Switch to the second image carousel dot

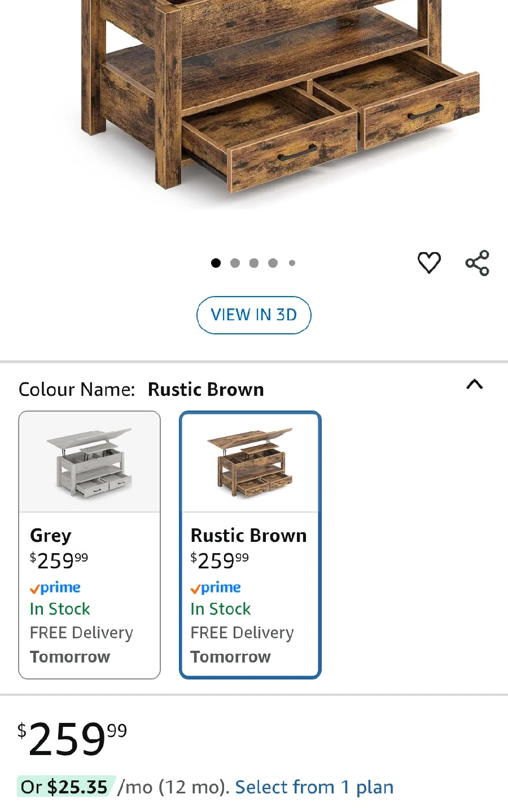click(235, 263)
